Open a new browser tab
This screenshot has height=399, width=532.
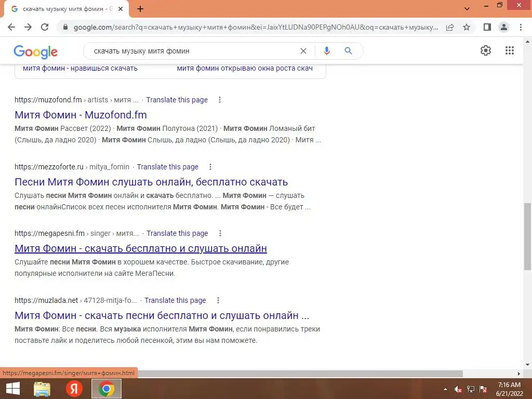pyautogui.click(x=140, y=9)
